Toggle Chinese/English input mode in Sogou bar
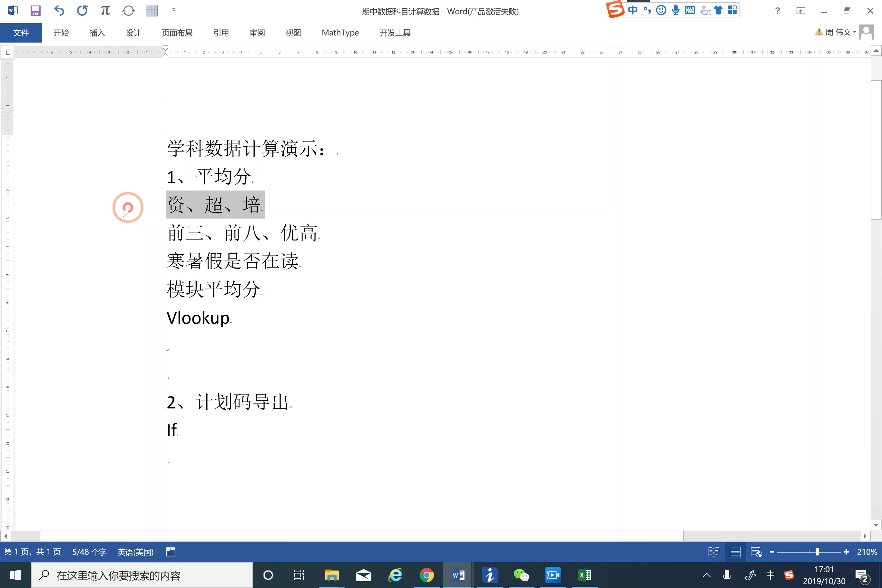 point(633,10)
